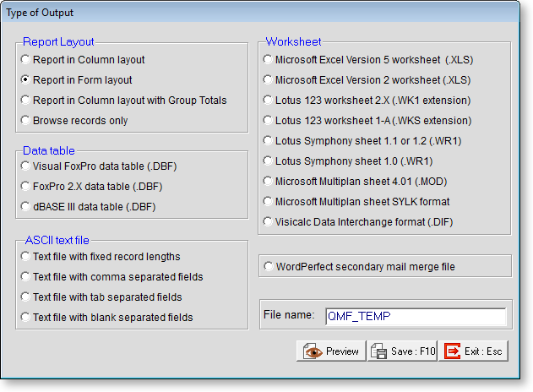Screen dimensions: 533x392
Task: Pick dBASE III data table (.DBF)
Action: (x=26, y=207)
